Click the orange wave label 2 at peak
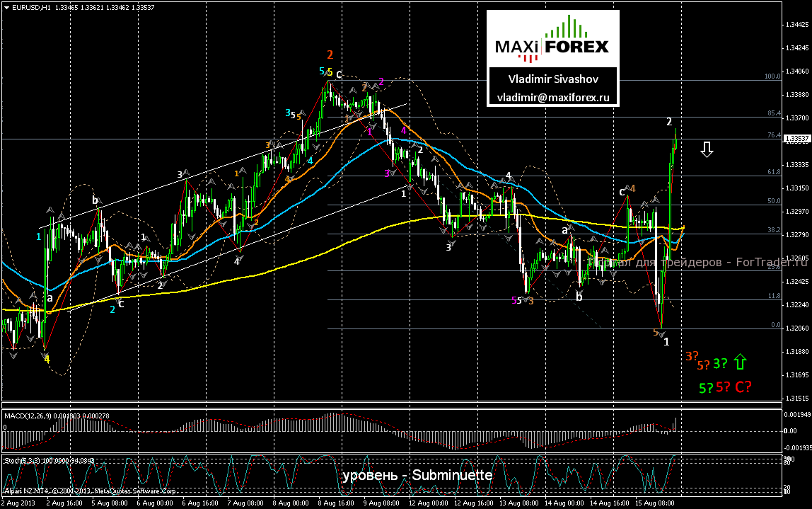Viewport: 812px width, 509px height. click(330, 55)
